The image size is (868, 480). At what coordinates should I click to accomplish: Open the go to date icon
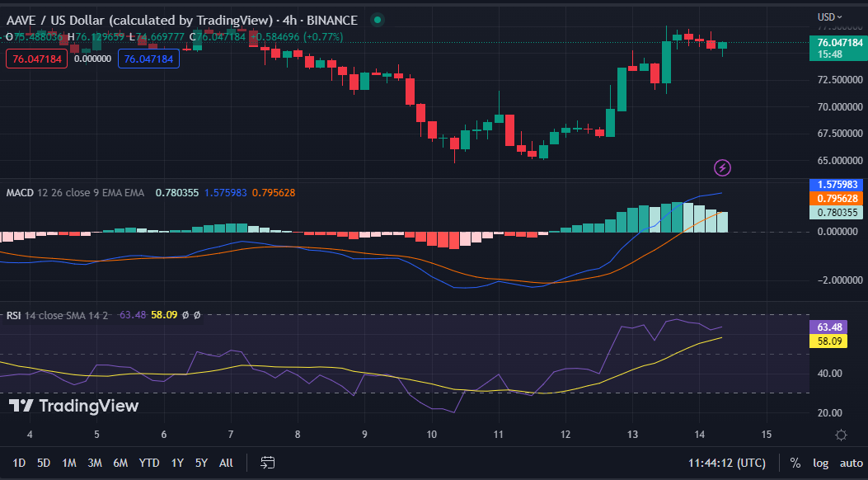(x=267, y=463)
